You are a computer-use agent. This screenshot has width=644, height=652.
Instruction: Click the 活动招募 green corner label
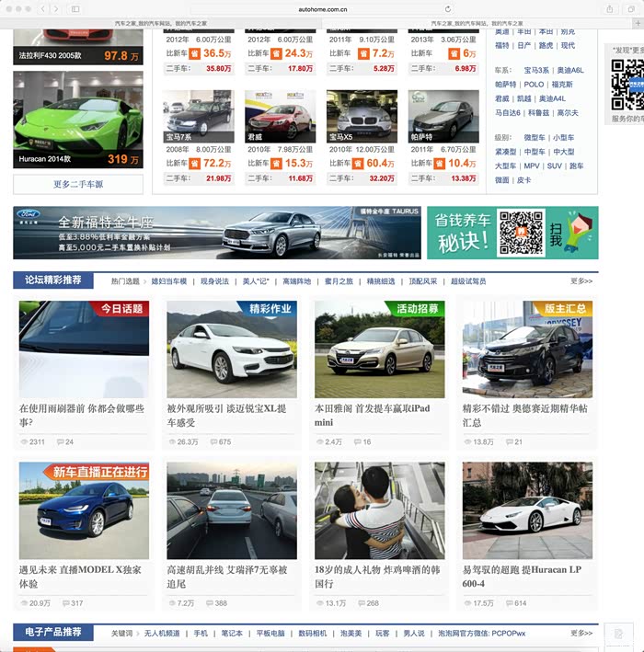pos(417,309)
